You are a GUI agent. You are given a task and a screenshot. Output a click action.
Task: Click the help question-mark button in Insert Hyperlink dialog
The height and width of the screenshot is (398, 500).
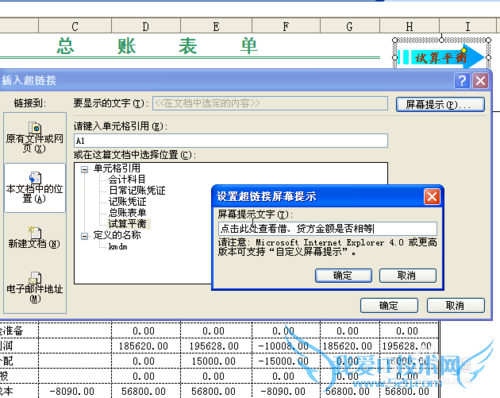click(462, 81)
